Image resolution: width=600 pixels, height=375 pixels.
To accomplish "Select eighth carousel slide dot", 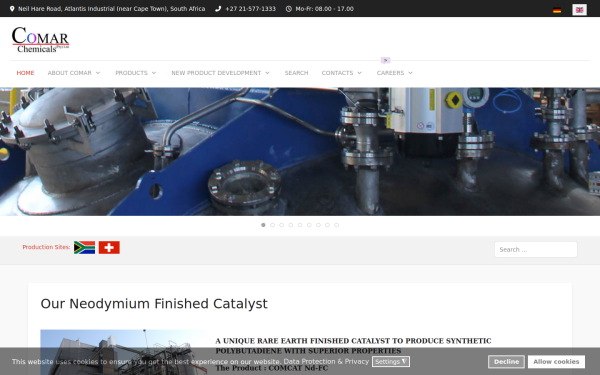I will (x=328, y=225).
